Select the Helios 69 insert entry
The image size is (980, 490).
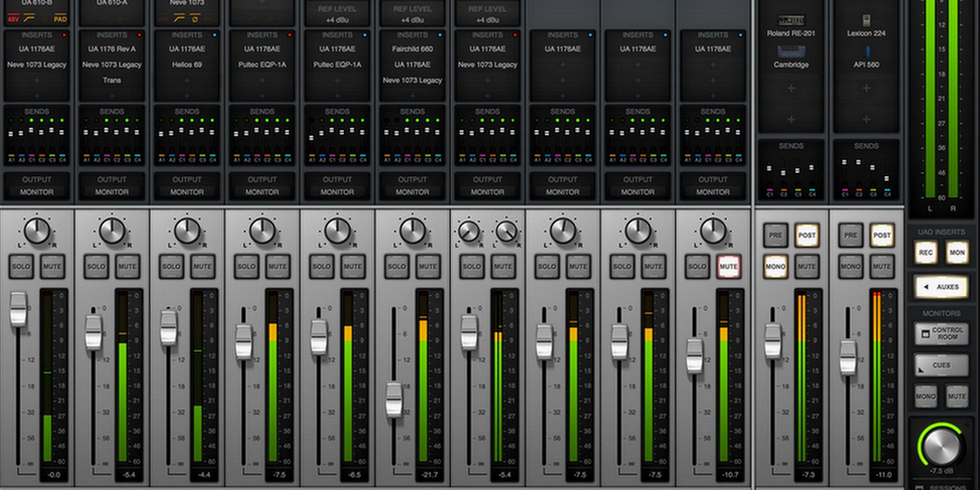pyautogui.click(x=187, y=65)
